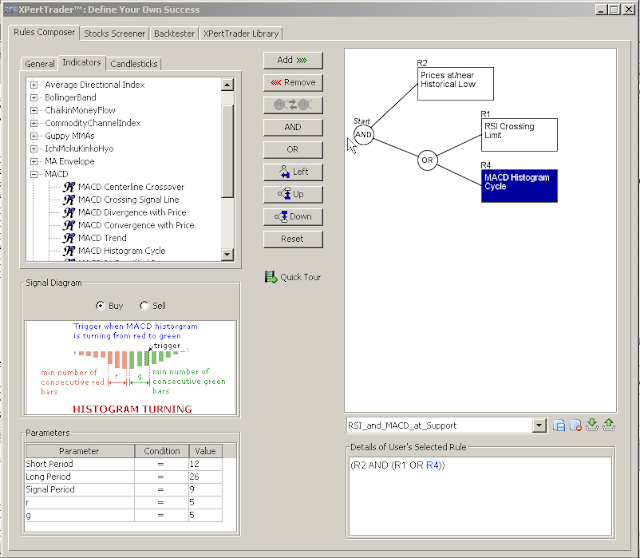The width and height of the screenshot is (640, 558).
Task: Click the indicator tree scroll down arrow
Action: point(227,255)
